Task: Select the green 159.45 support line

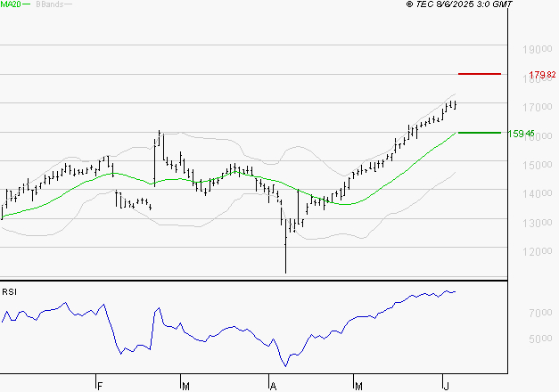Action: [479, 133]
